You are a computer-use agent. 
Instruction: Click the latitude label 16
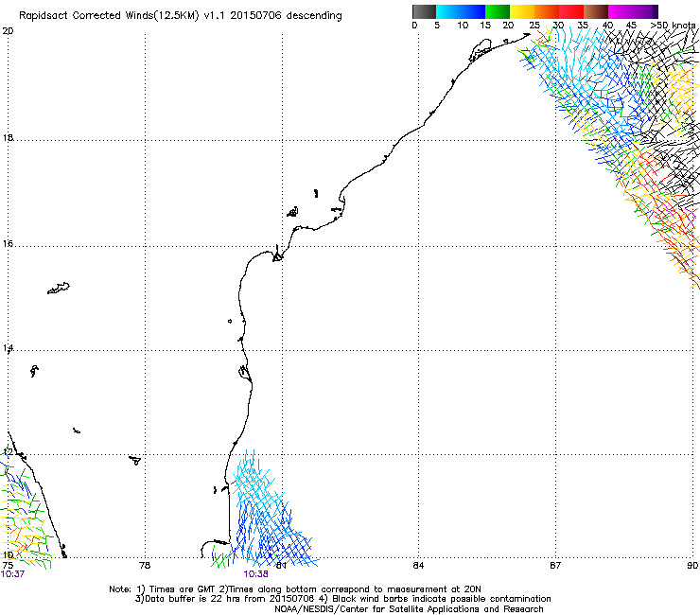click(8, 244)
